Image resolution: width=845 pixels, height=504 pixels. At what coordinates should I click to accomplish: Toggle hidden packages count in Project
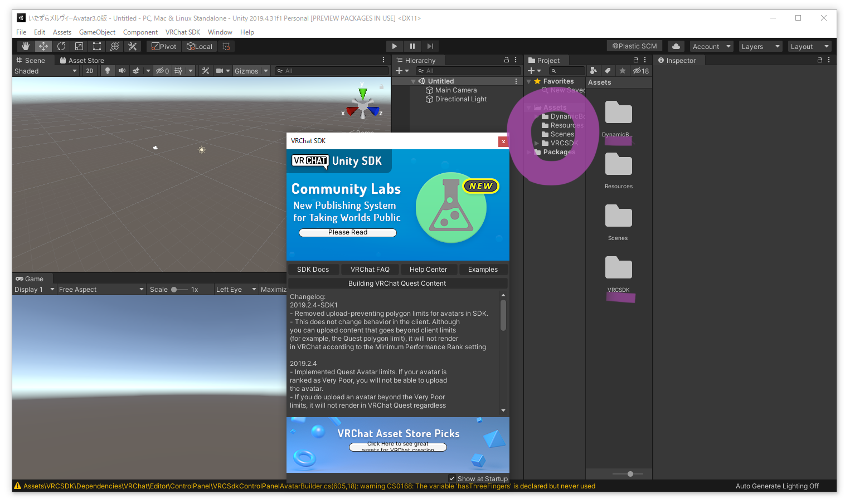pos(641,71)
